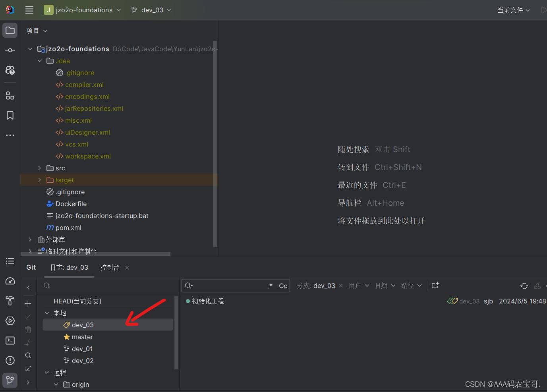Clear the dev_03 branch filter

pyautogui.click(x=341, y=286)
